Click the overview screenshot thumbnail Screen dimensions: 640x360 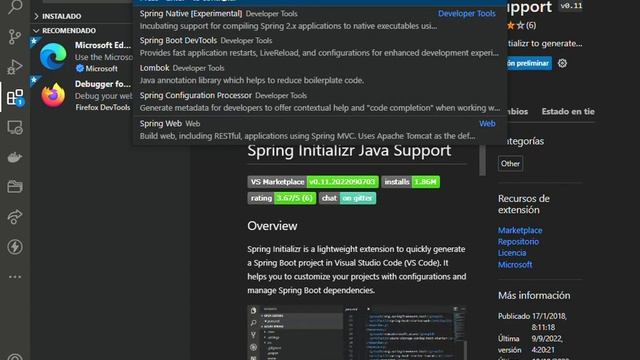pos(357,333)
